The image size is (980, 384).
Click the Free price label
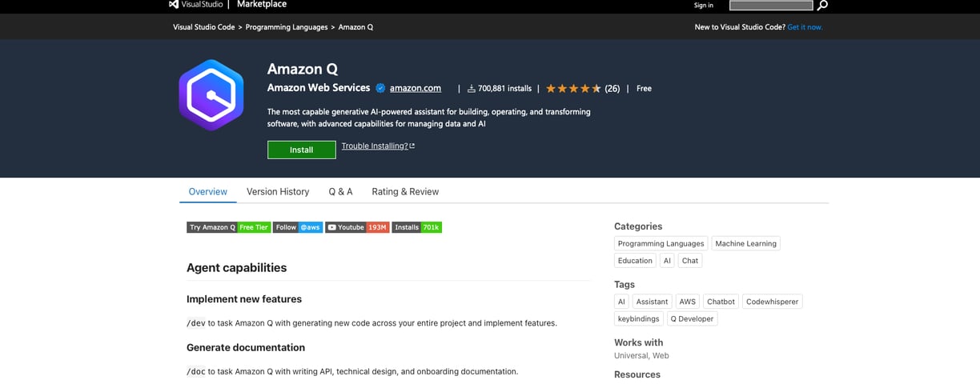(x=644, y=89)
